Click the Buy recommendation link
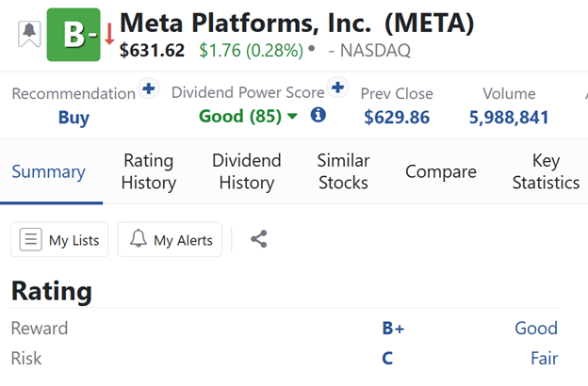 73,118
